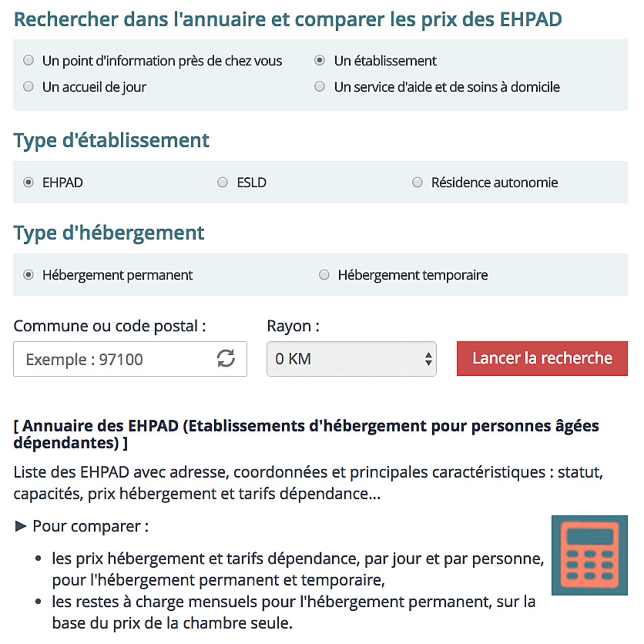Click the 'Lancer la recherche' button

click(541, 358)
